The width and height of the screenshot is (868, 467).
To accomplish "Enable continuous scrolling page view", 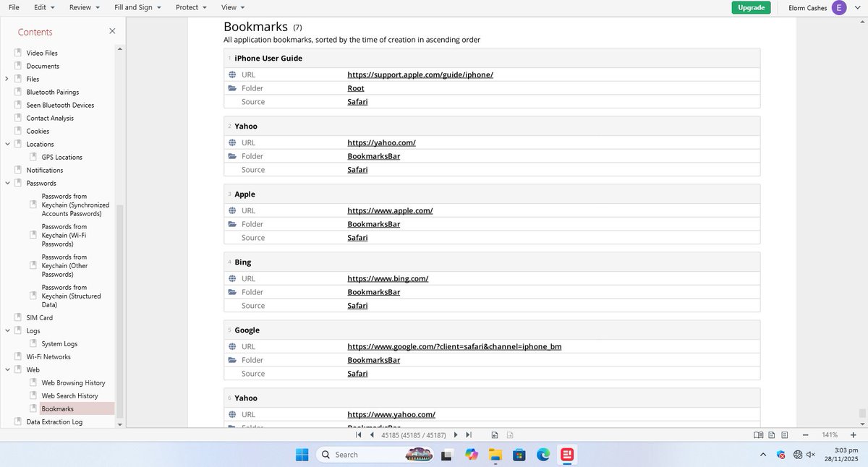I will (x=783, y=435).
